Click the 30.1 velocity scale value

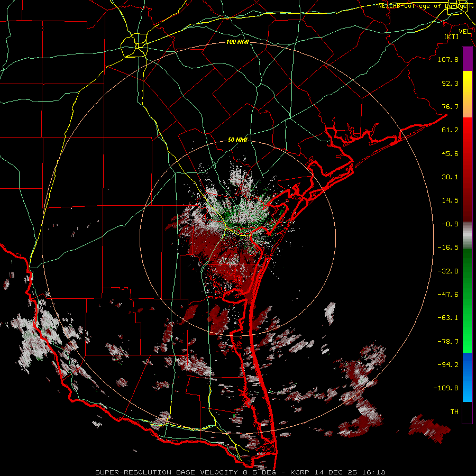tap(450, 177)
